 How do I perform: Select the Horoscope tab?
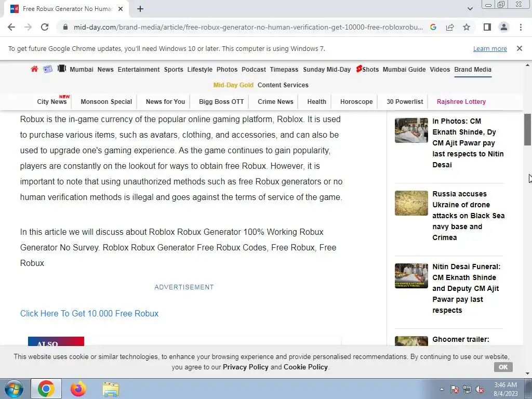[356, 102]
